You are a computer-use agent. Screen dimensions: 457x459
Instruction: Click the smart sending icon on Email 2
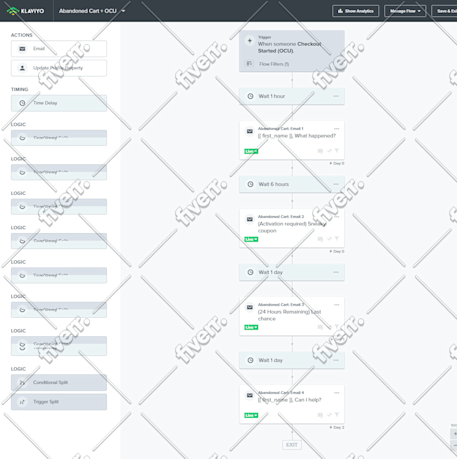click(329, 239)
